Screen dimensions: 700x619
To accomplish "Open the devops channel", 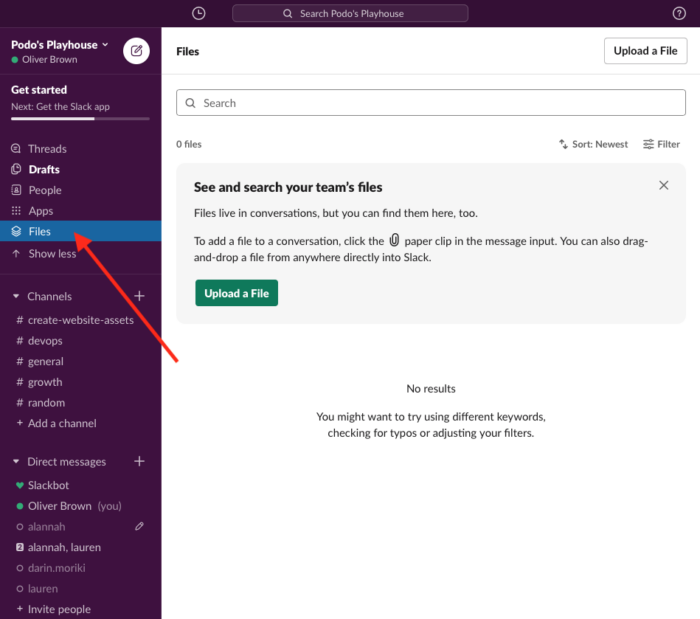I will pyautogui.click(x=45, y=341).
